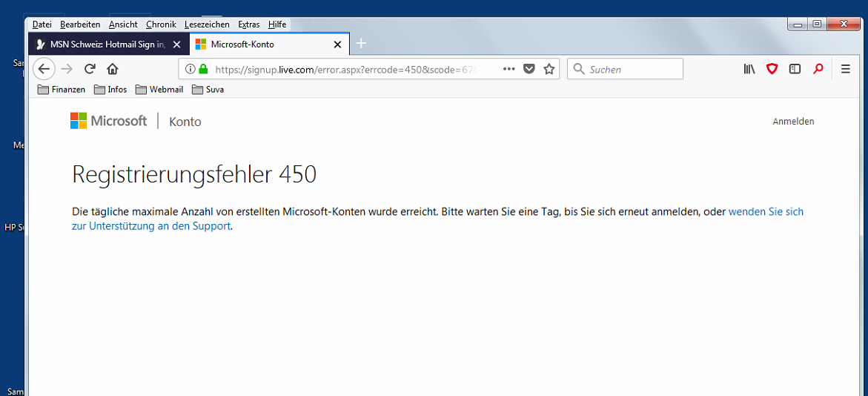Screen dimensions: 868x396
Task: Open a new tab with the plus button
Action: coord(361,43)
